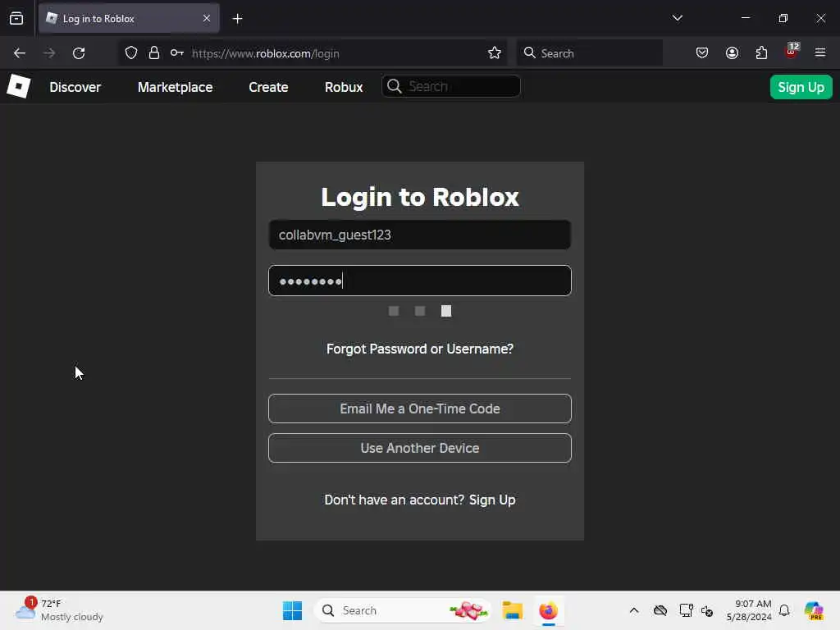
Task: Go to Marketplace
Action: tap(176, 87)
